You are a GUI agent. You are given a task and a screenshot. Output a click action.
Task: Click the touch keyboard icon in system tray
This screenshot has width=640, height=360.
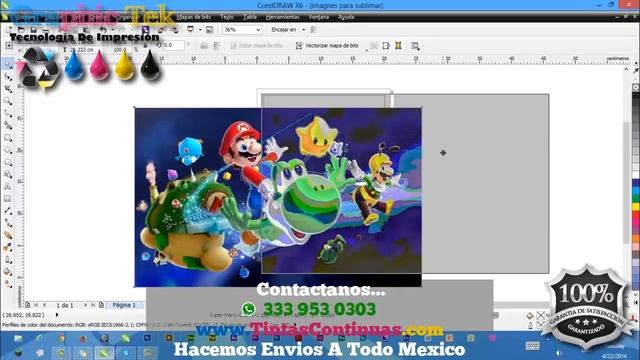pyautogui.click(x=532, y=346)
